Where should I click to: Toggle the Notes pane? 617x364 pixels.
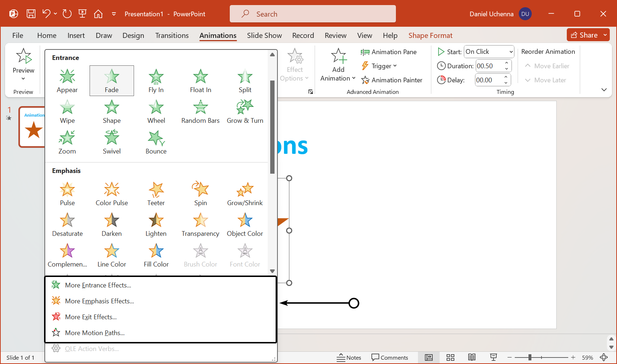pyautogui.click(x=349, y=357)
